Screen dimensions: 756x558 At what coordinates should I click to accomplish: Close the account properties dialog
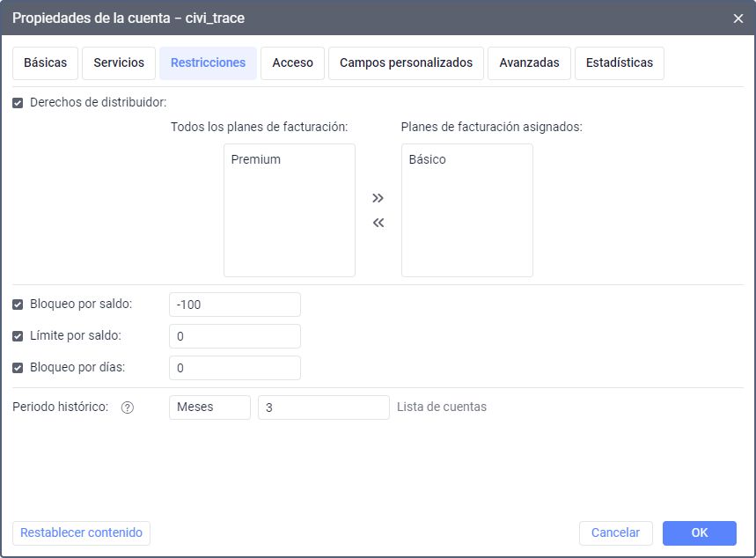(738, 18)
